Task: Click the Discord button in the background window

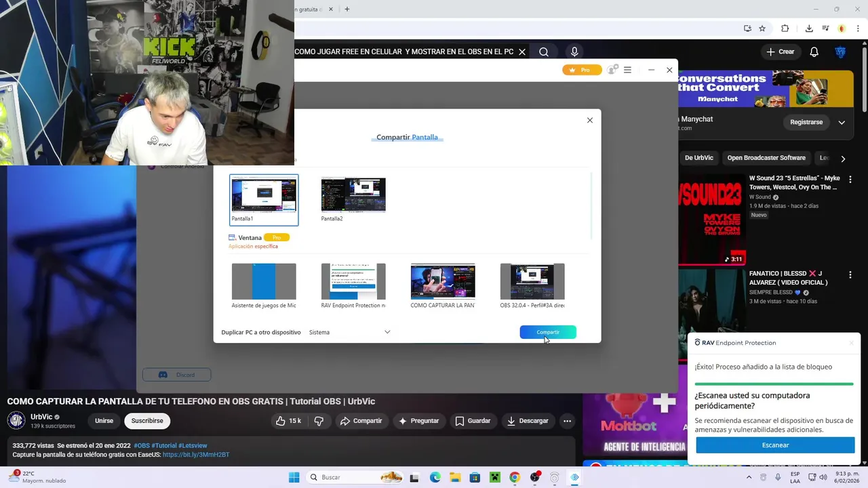Action: [x=176, y=375]
